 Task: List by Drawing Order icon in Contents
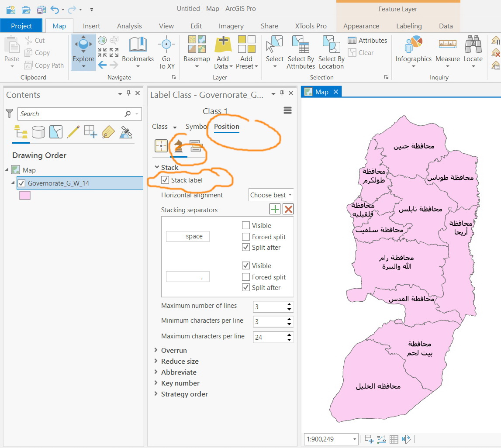[x=21, y=132]
